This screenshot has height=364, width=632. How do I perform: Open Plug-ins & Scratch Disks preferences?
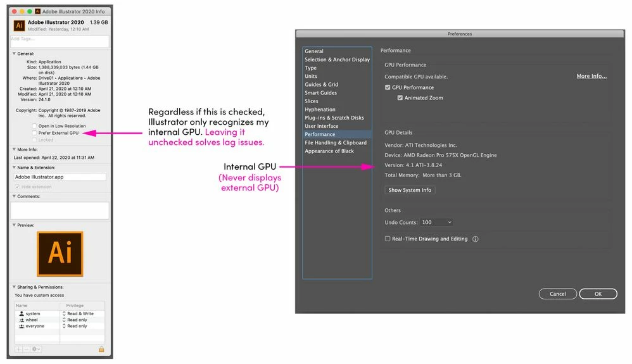334,118
